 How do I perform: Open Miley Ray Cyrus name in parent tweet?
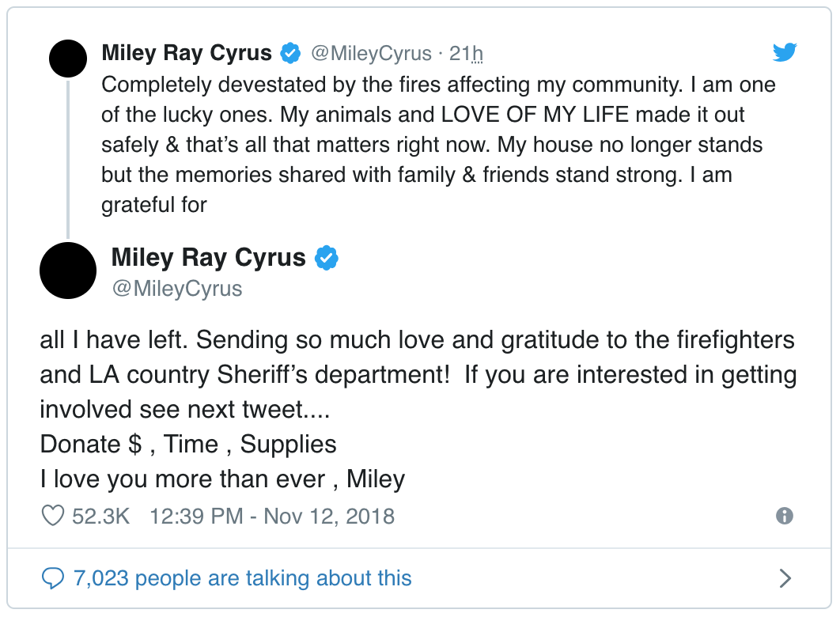[187, 53]
